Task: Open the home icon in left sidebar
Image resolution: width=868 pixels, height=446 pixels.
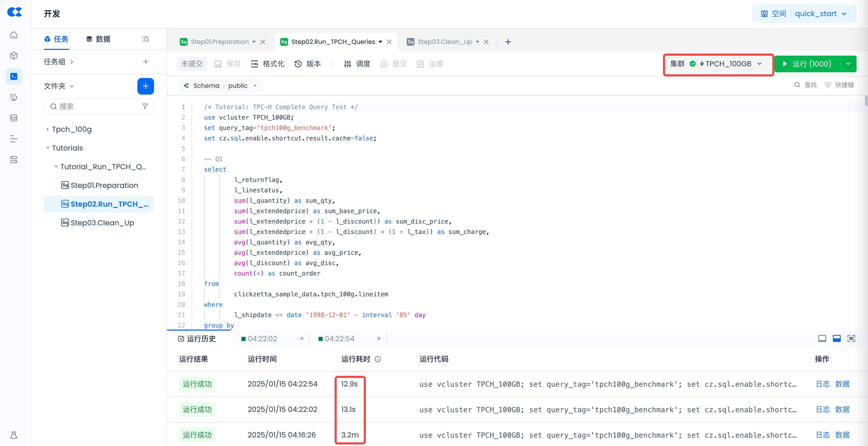Action: pos(14,35)
